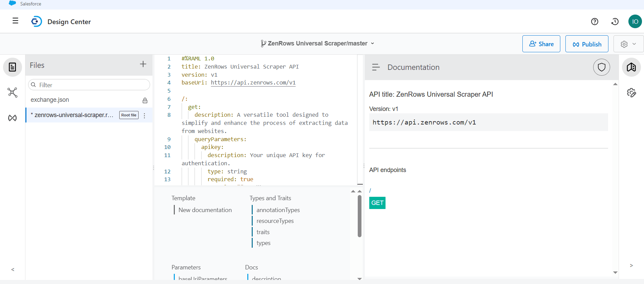The width and height of the screenshot is (644, 284).
Task: Click the queryParameters line in editor
Action: point(221,139)
